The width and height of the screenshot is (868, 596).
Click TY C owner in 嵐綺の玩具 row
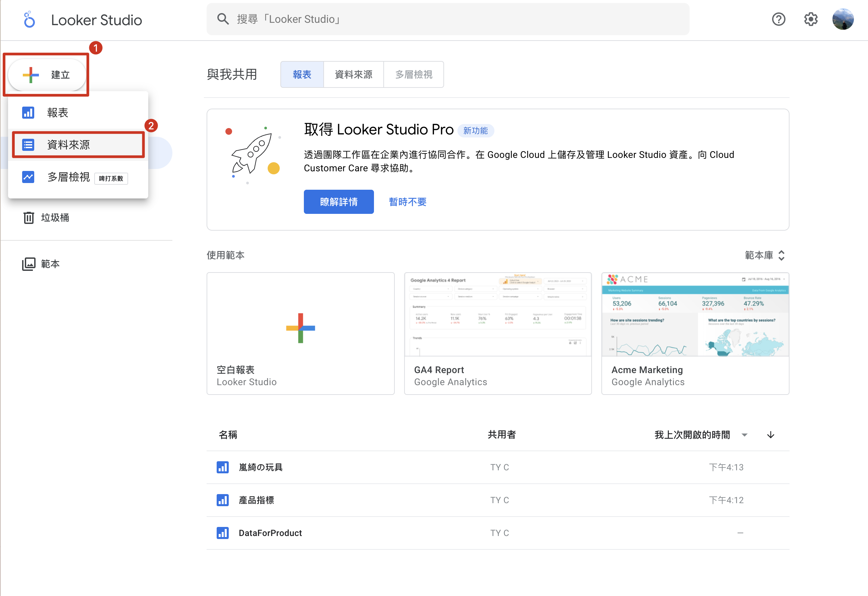500,467
